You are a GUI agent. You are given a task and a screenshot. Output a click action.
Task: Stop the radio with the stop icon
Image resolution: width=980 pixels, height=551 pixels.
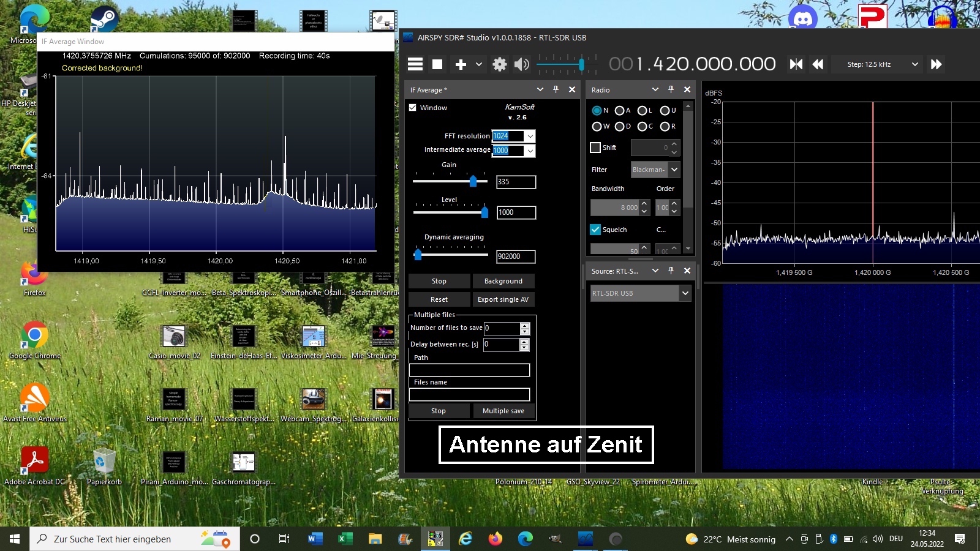click(437, 64)
